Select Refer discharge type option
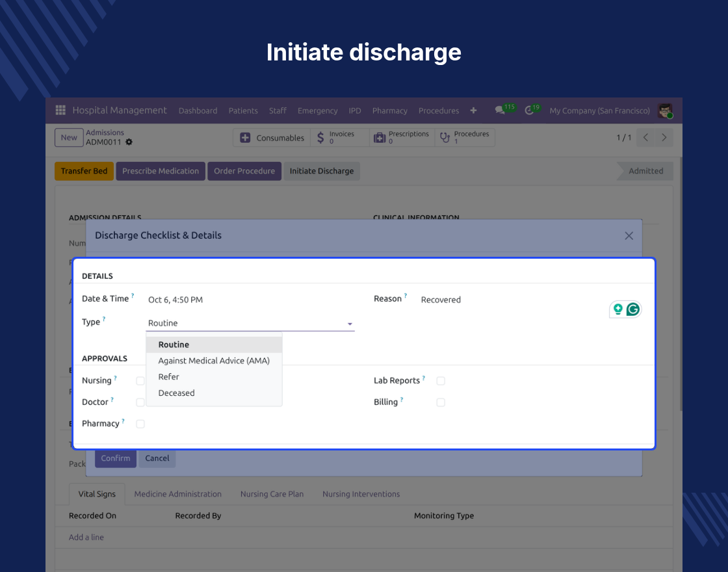This screenshot has width=728, height=572. pyautogui.click(x=214, y=377)
